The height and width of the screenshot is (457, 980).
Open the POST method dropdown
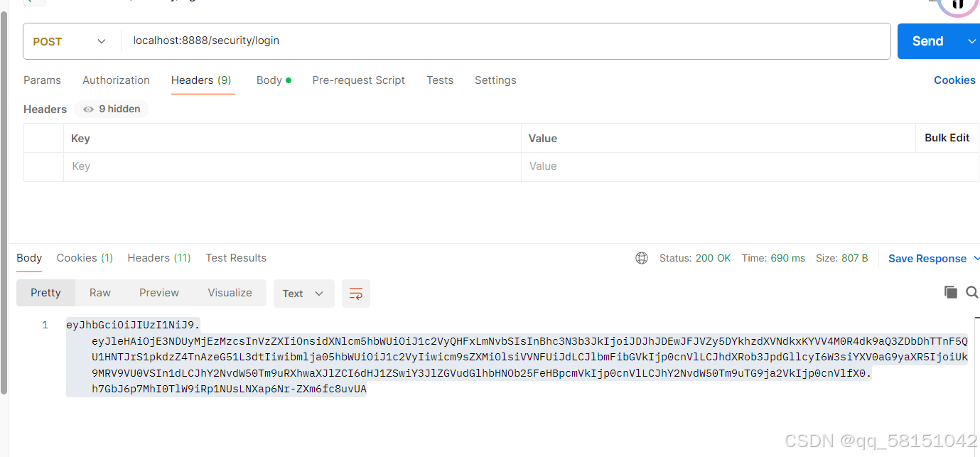tap(101, 41)
